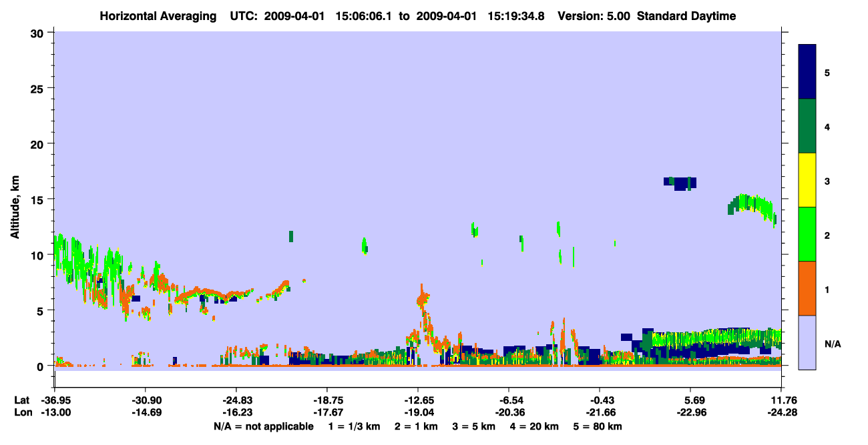Click the navy blue color swatch labeled 5
The height and width of the screenshot is (445, 868).
coord(807,72)
